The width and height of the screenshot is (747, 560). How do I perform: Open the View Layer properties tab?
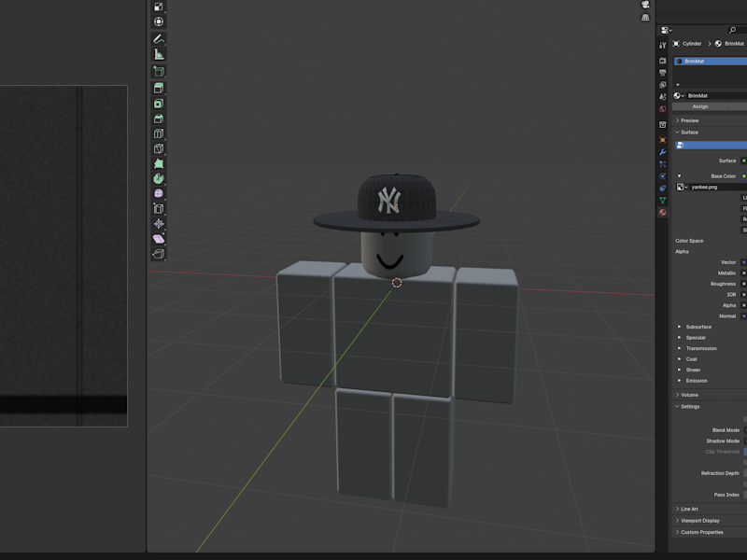(x=662, y=85)
